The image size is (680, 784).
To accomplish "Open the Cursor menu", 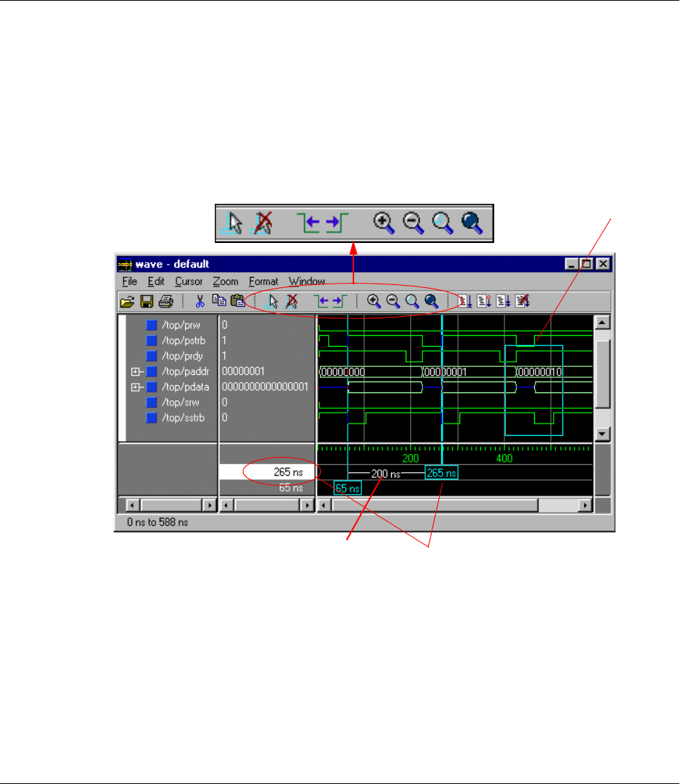I will [x=189, y=281].
